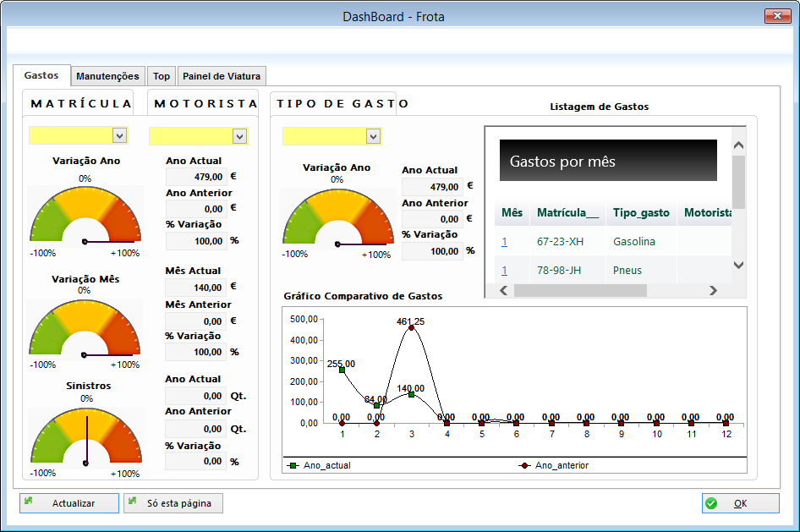Go to the Painel de Viatura tab

point(222,76)
